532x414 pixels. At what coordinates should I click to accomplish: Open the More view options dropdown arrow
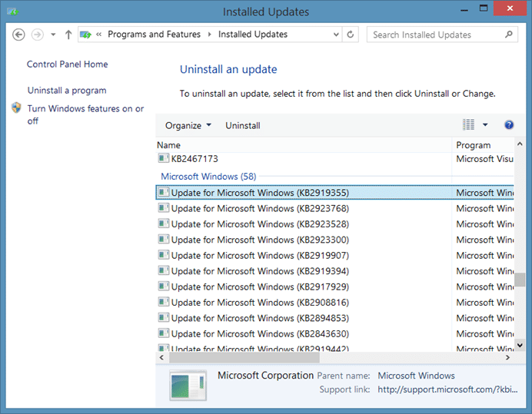485,124
